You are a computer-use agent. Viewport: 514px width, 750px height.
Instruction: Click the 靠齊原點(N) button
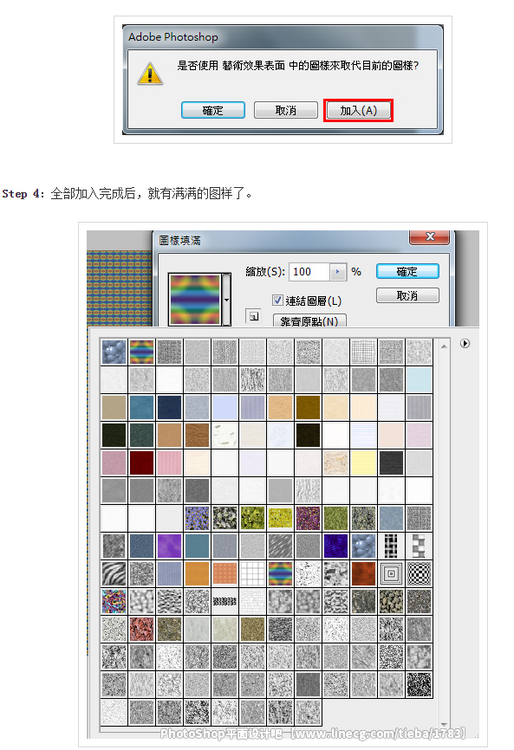coord(309,320)
